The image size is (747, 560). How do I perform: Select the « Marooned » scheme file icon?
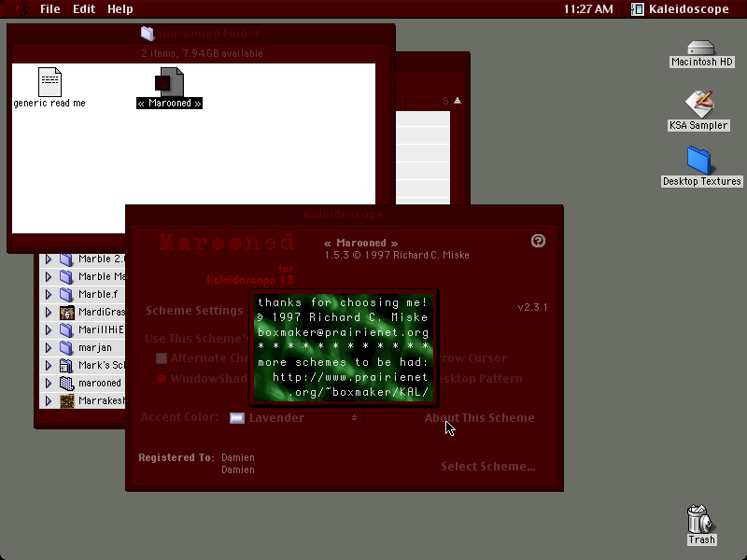[x=169, y=82]
